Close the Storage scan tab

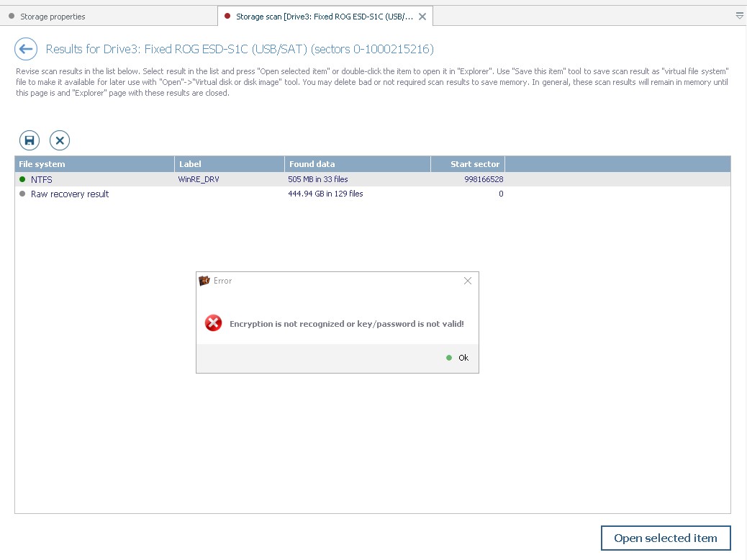click(x=422, y=17)
